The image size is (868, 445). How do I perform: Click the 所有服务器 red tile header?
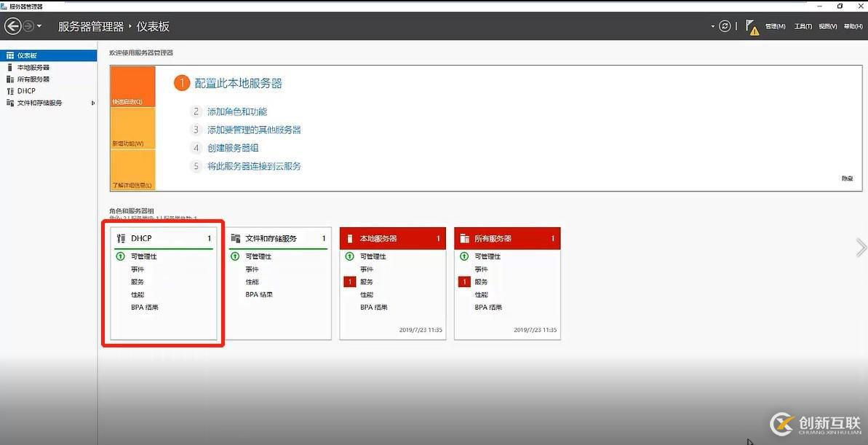click(x=507, y=238)
